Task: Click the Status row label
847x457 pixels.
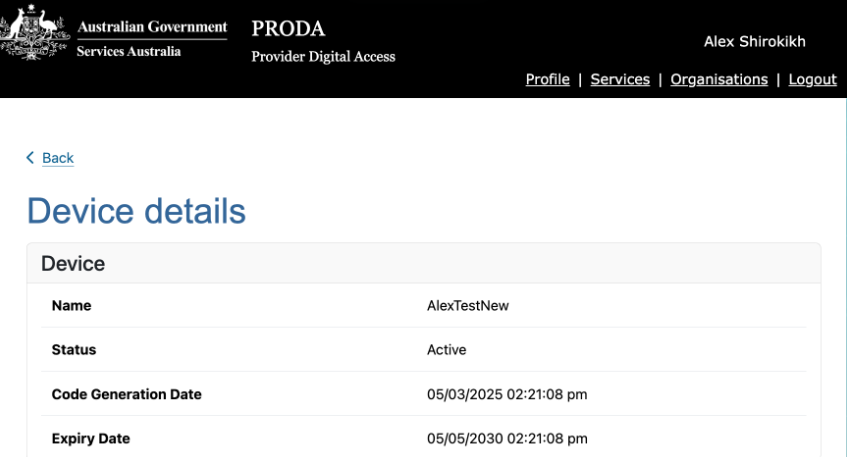Action: (x=73, y=350)
